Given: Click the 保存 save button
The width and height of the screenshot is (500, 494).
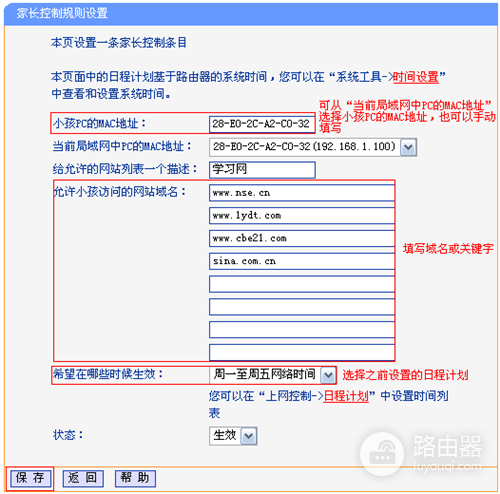Looking at the screenshot, I should click(x=30, y=478).
